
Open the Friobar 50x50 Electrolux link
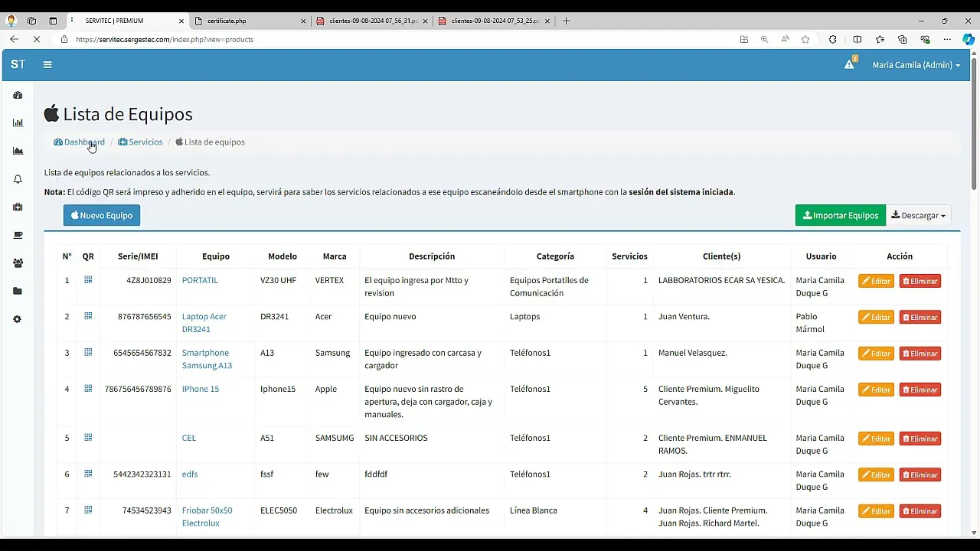pyautogui.click(x=207, y=517)
